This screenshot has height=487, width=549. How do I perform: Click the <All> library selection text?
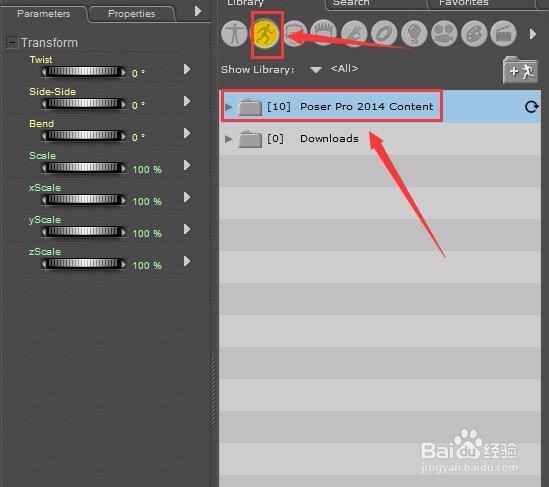pos(344,68)
